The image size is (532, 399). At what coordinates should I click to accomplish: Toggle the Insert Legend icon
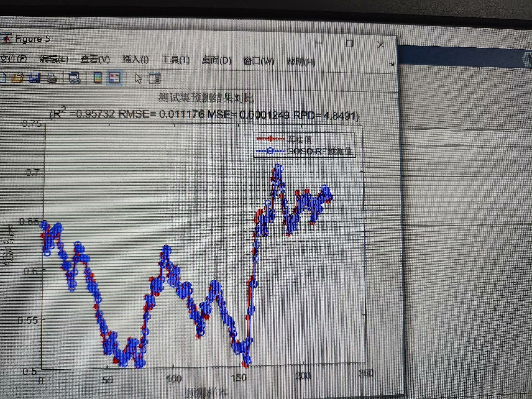point(114,78)
